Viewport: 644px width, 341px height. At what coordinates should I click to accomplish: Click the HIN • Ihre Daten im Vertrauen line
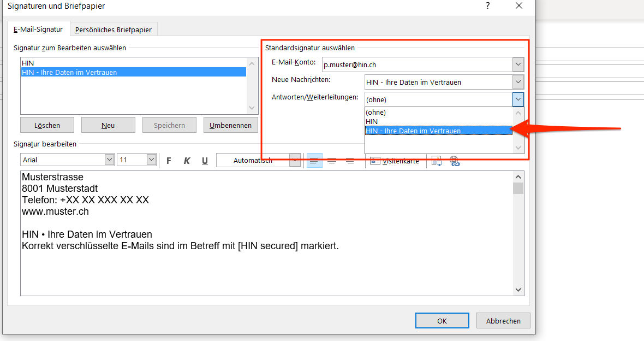pyautogui.click(x=87, y=234)
